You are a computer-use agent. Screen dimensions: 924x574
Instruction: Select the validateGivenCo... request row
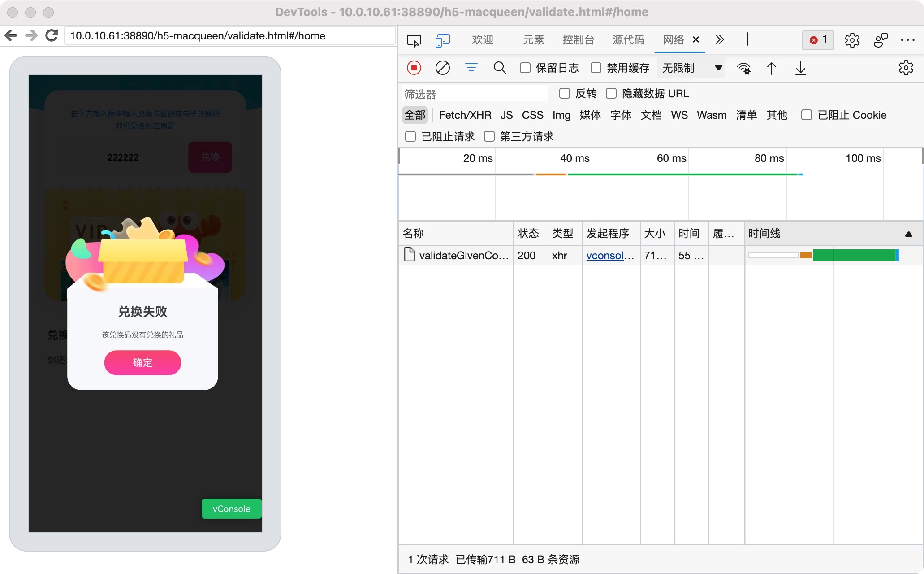[x=661, y=255]
